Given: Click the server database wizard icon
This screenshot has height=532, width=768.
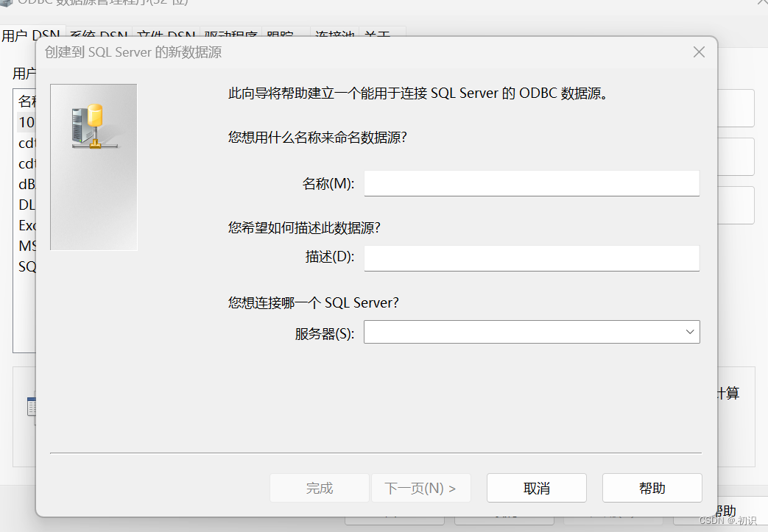Looking at the screenshot, I should [x=94, y=127].
